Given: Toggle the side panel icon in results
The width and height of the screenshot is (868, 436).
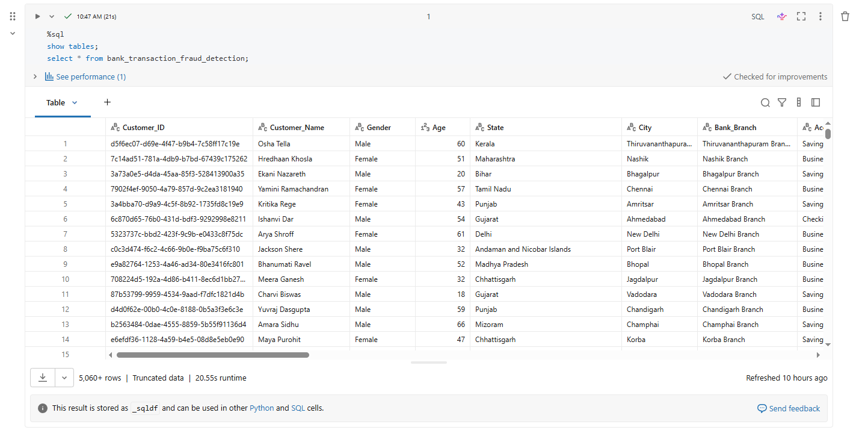Looking at the screenshot, I should coord(816,102).
